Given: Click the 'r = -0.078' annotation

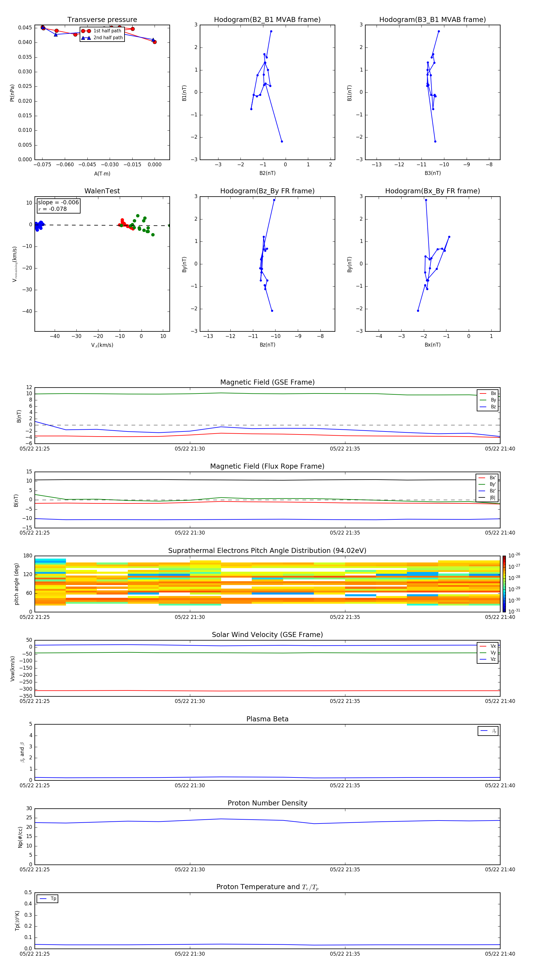Looking at the screenshot, I should [x=53, y=209].
